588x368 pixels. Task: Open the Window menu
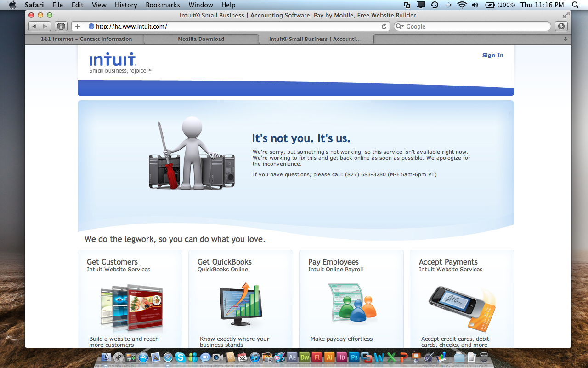pos(201,5)
